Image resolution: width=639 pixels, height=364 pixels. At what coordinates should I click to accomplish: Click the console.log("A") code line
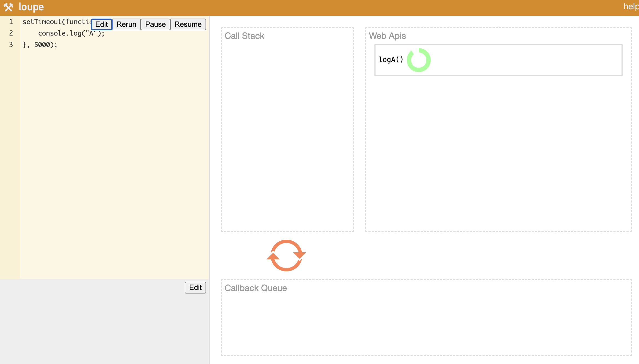pyautogui.click(x=71, y=33)
